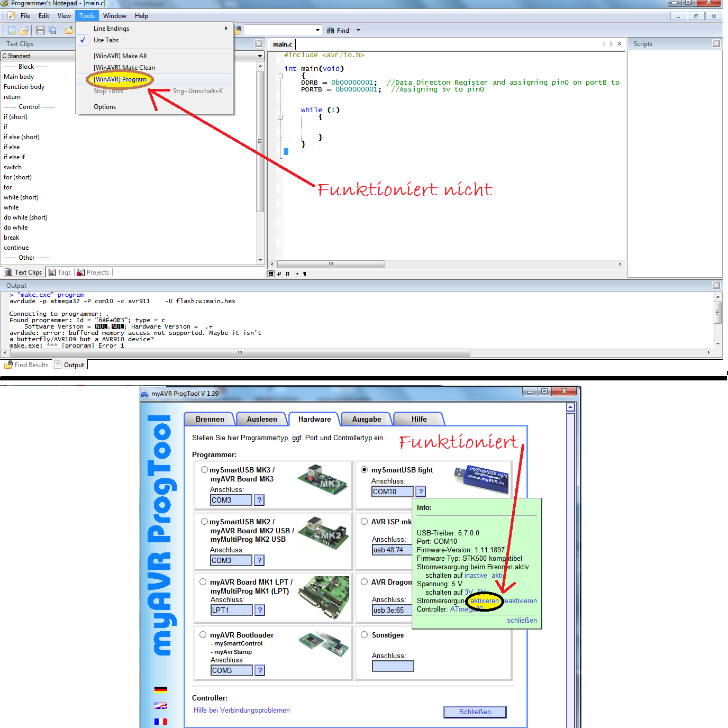Close the Output panel
728x728 pixels.
click(716, 285)
